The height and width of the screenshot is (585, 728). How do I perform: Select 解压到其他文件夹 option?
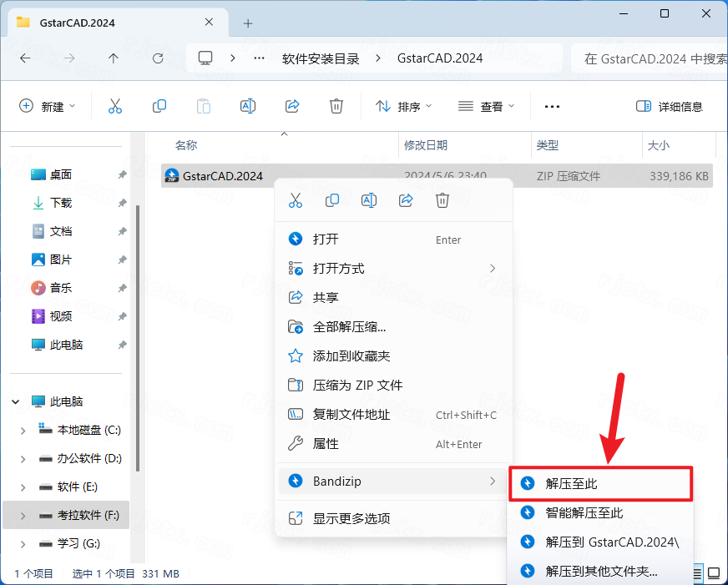coord(601,571)
